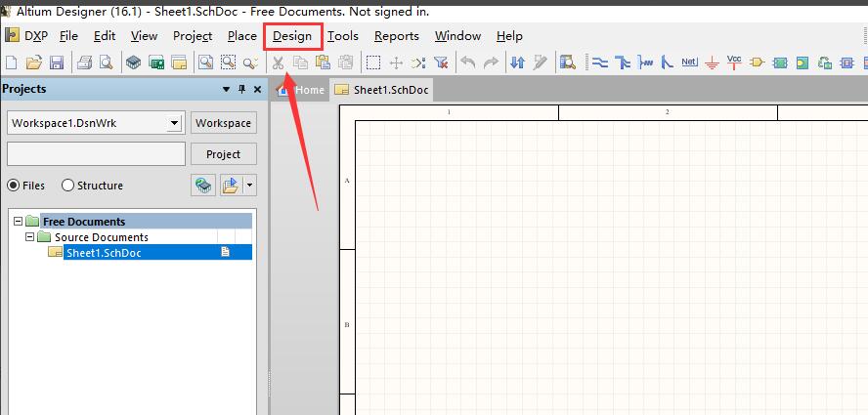Open the Project menu
868x415 pixels.
pyautogui.click(x=193, y=36)
